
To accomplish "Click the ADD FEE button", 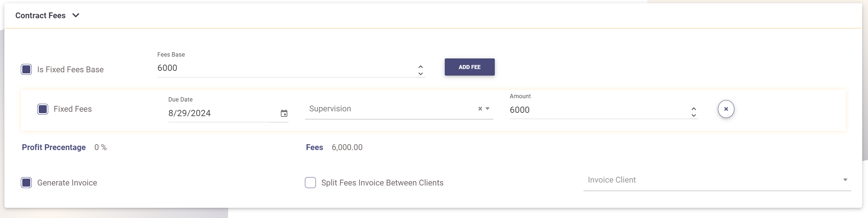I will point(470,67).
